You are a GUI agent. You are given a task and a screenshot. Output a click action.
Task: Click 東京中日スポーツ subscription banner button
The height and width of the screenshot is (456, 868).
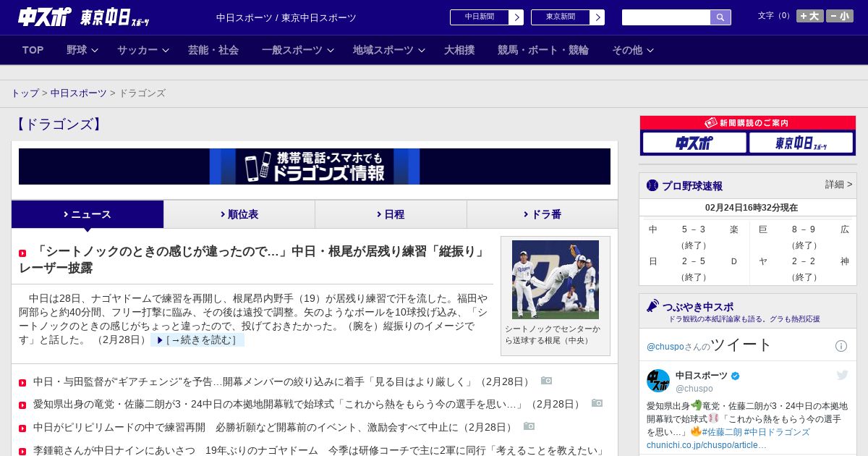tap(801, 143)
